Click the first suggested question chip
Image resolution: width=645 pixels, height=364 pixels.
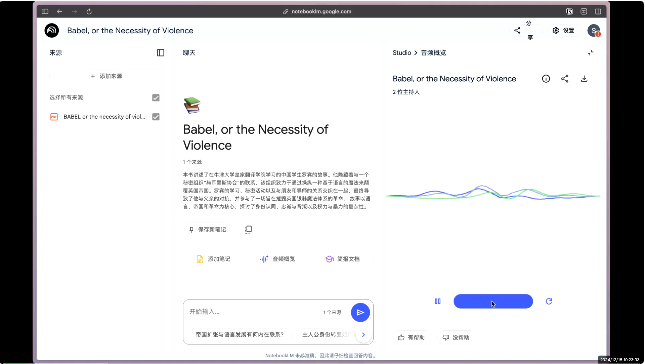[240, 334]
